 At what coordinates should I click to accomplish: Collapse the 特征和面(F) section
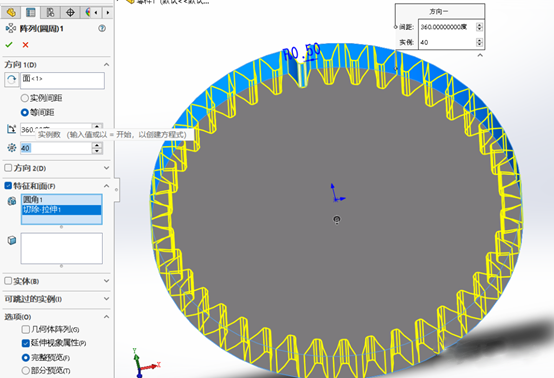[x=106, y=186]
